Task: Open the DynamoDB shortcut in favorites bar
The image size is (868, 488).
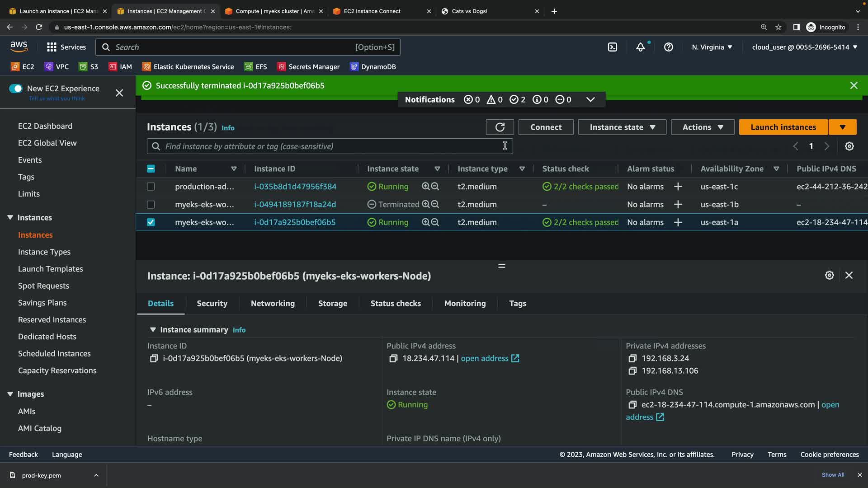Action: click(x=373, y=67)
